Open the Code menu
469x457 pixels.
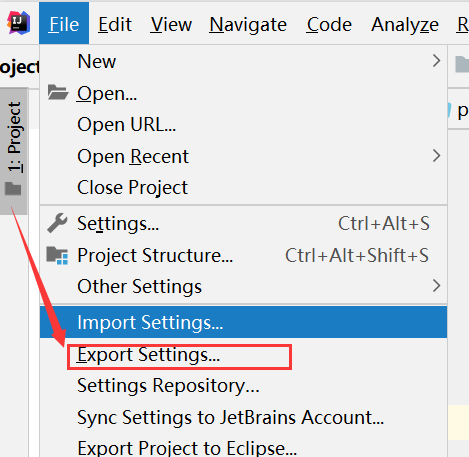pos(329,25)
